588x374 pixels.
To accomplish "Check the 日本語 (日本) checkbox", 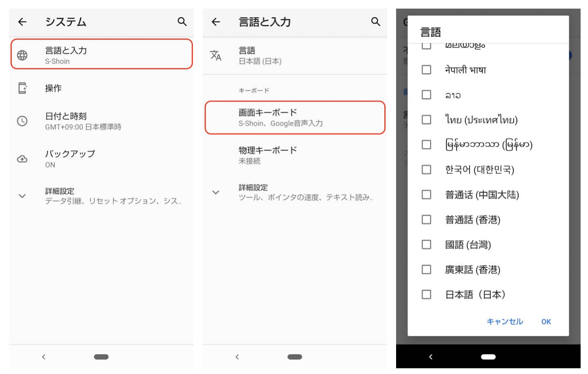I will (426, 294).
